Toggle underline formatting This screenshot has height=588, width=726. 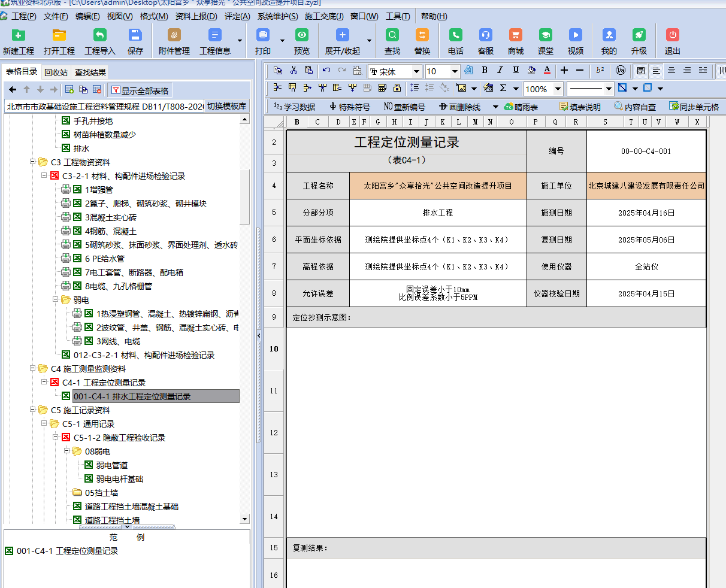coord(516,71)
